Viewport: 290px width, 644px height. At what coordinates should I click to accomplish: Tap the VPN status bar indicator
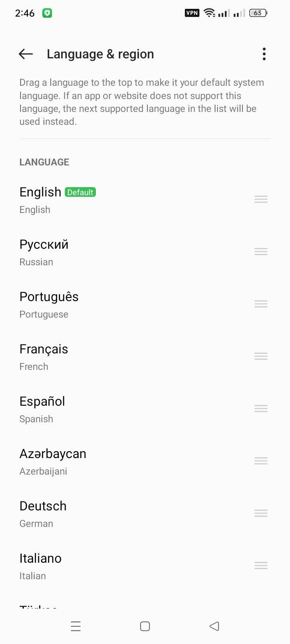point(192,13)
